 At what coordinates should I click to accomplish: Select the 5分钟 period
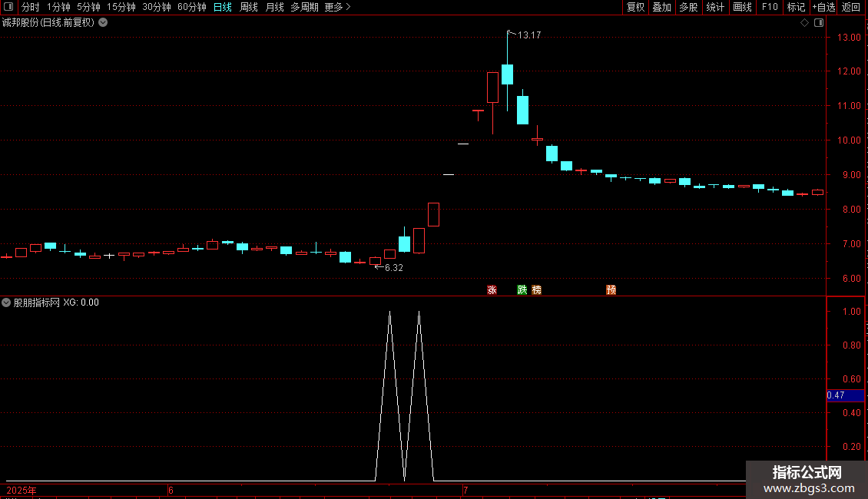pos(88,7)
